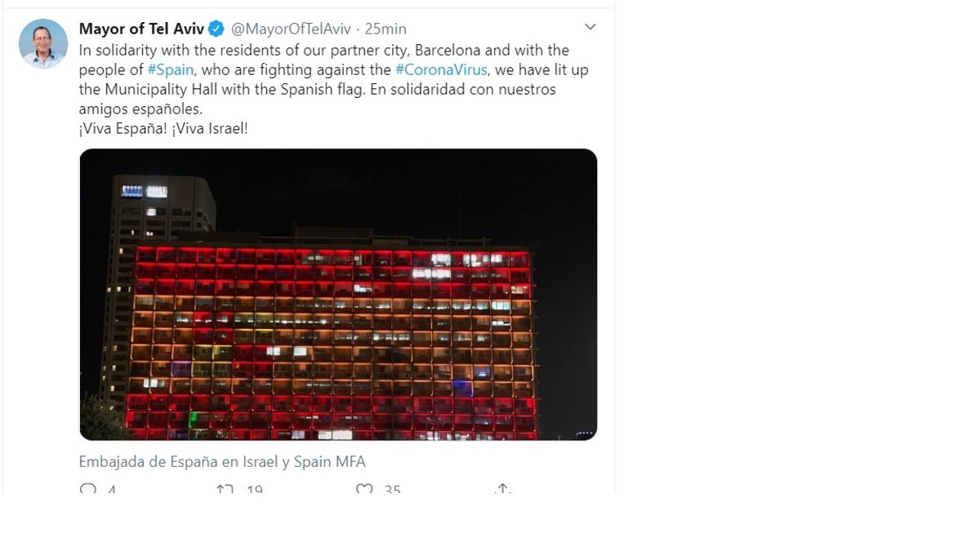Open the Mayor's profile picture avatar

click(42, 43)
